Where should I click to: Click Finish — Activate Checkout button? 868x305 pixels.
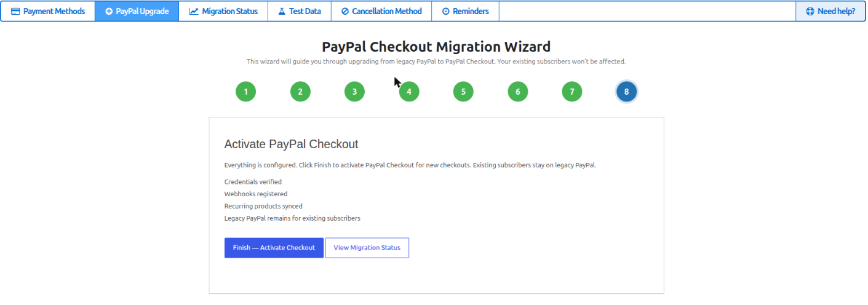pyautogui.click(x=274, y=248)
